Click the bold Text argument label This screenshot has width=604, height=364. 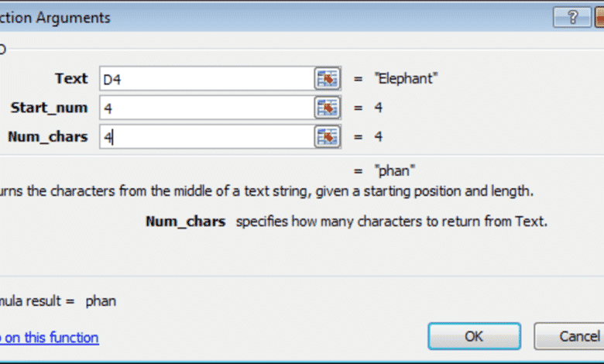coord(71,78)
